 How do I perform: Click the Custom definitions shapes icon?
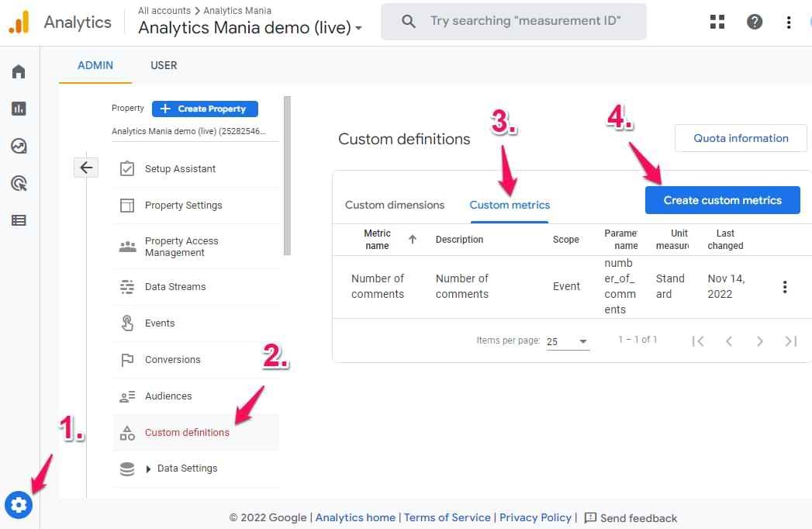coord(127,433)
